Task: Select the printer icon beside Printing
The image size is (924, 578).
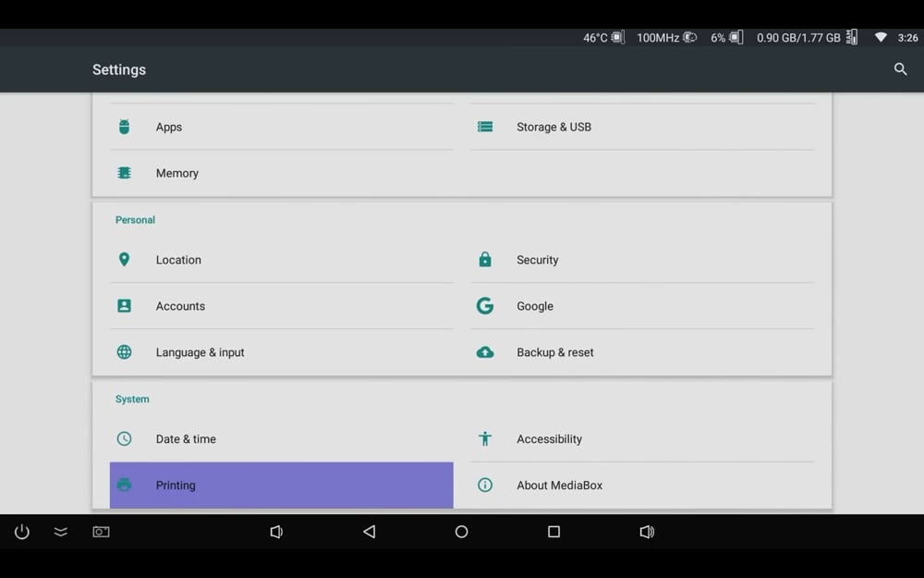Action: [124, 485]
